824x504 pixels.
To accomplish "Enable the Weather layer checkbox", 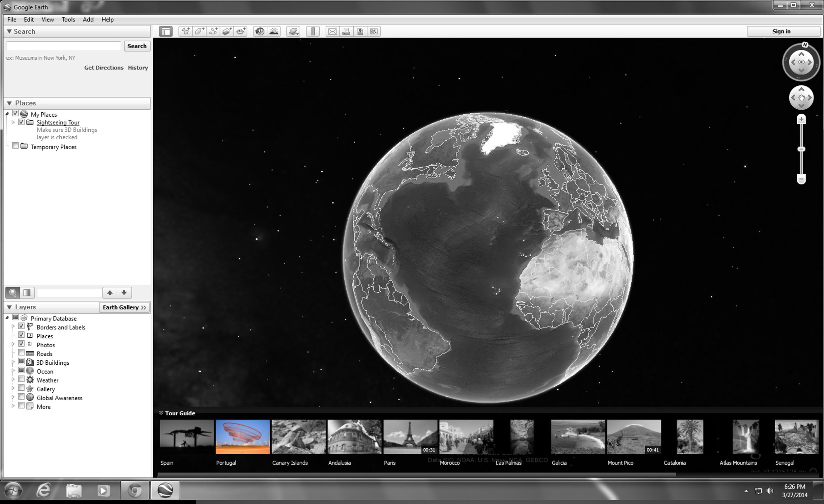I will (x=21, y=379).
